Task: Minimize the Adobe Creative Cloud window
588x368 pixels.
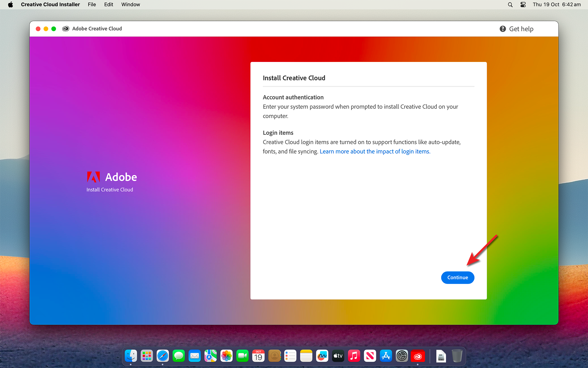Action: point(46,29)
